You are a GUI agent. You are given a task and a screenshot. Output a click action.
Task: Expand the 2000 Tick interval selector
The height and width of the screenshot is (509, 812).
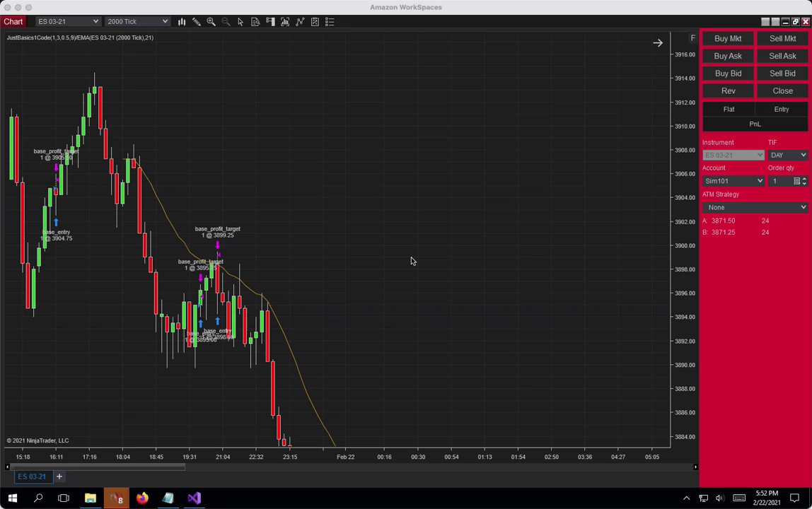coord(137,21)
